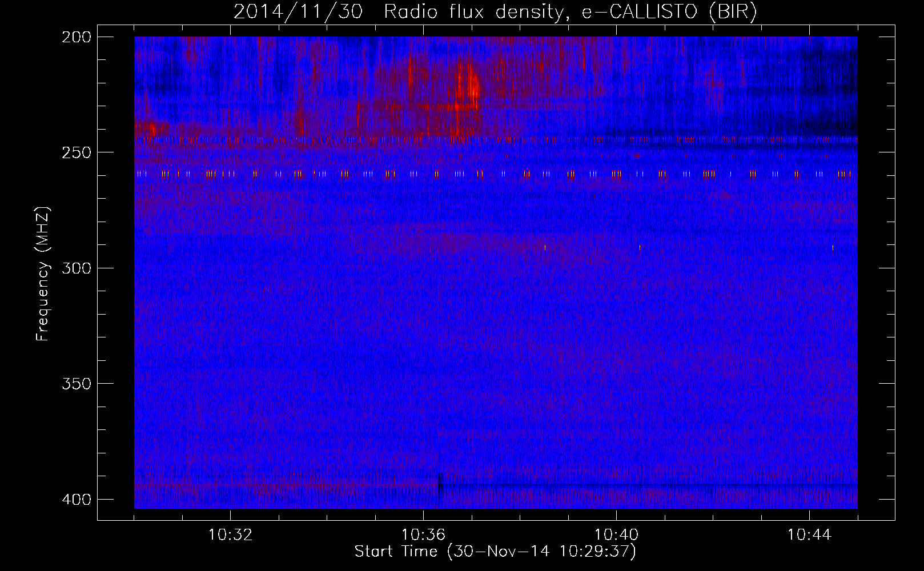Viewport: 924px width, 571px height.
Task: Click the Frequency (MHZ) axis title
Action: [43, 274]
